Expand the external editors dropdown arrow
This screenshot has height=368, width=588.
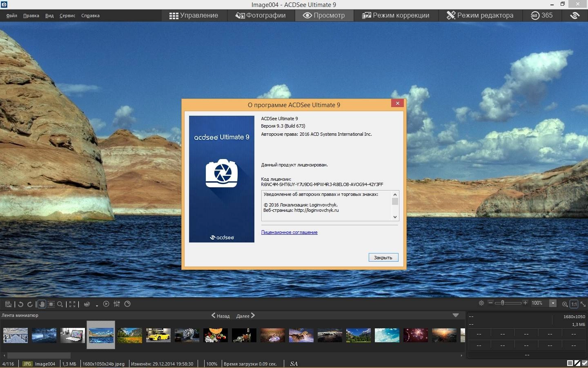(x=97, y=305)
